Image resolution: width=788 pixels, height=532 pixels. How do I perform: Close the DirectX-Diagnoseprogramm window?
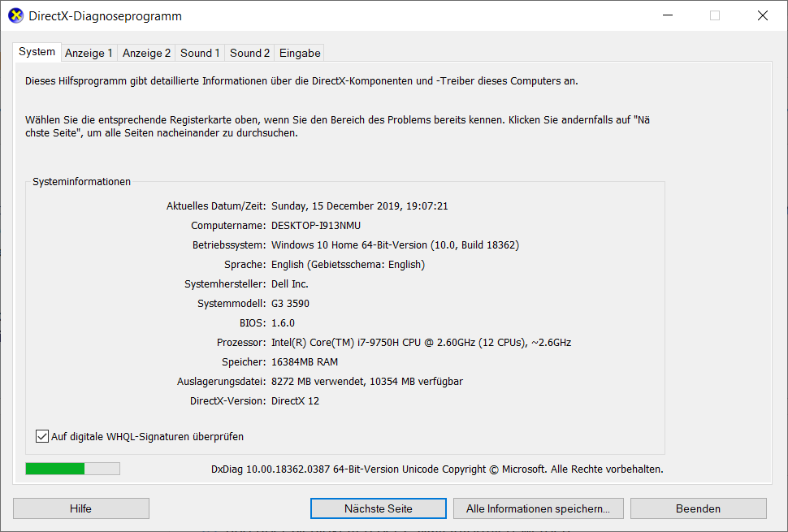pyautogui.click(x=762, y=15)
